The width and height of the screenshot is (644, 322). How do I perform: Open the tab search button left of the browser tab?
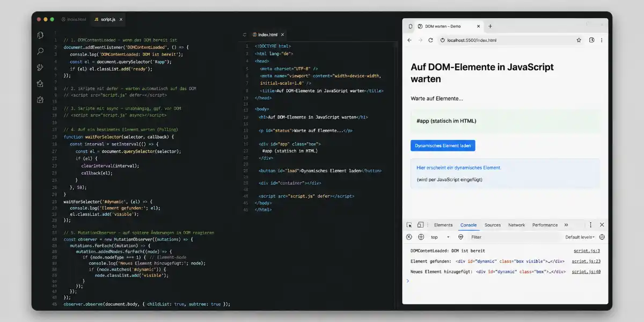click(x=411, y=26)
